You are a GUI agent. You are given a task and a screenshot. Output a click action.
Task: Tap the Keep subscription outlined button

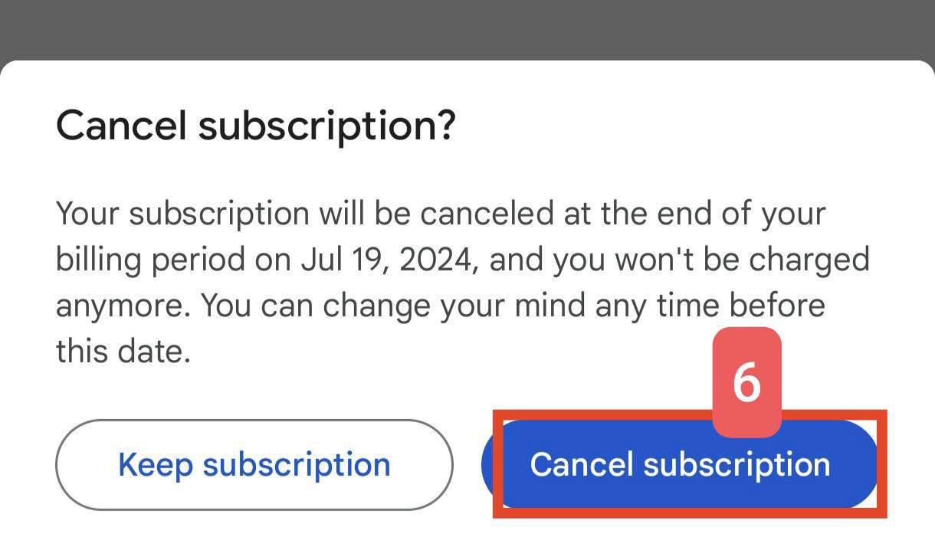(x=254, y=464)
